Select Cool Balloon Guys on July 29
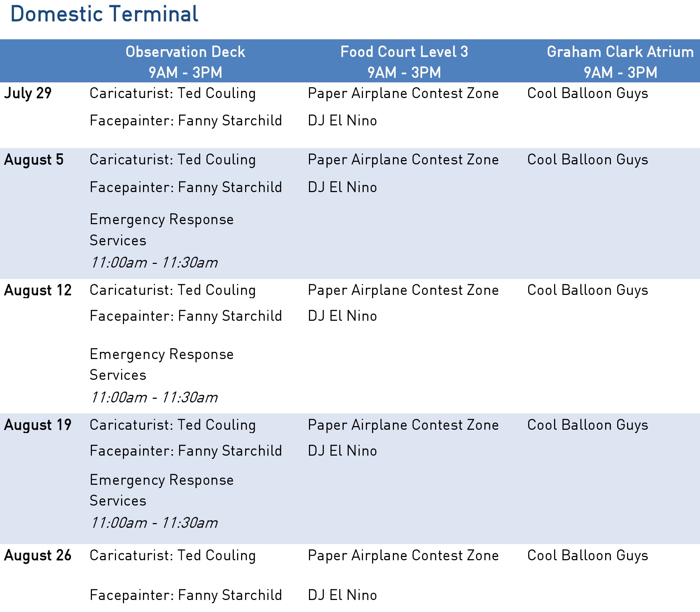This screenshot has height=612, width=700. click(588, 93)
